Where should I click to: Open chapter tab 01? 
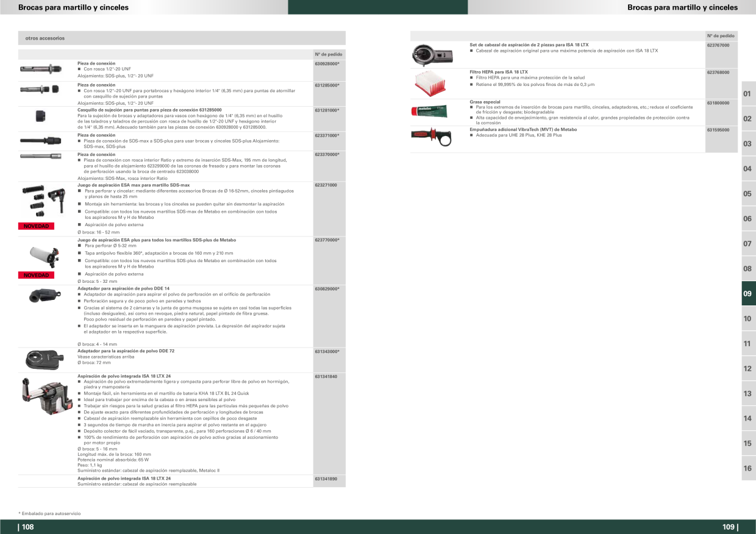coord(748,93)
